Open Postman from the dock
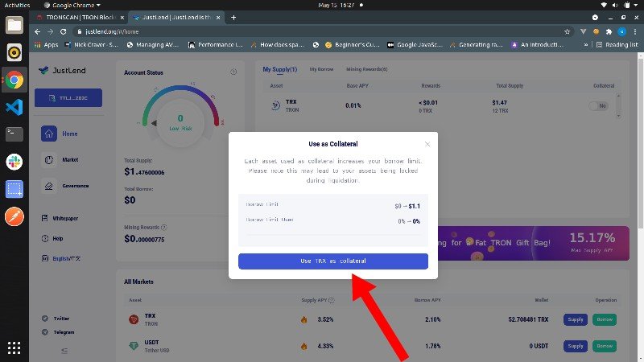The image size is (644, 362). click(14, 216)
